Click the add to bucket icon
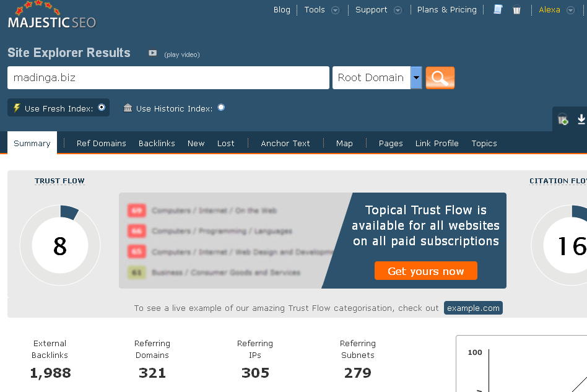This screenshot has width=587, height=392. tap(563, 120)
